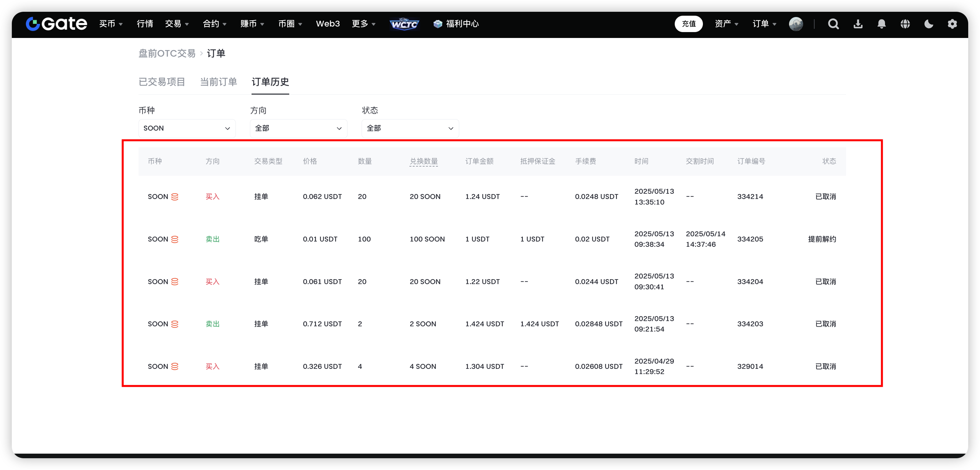This screenshot has height=470, width=980.
Task: Click the WCTC banner icon
Action: [x=404, y=24]
